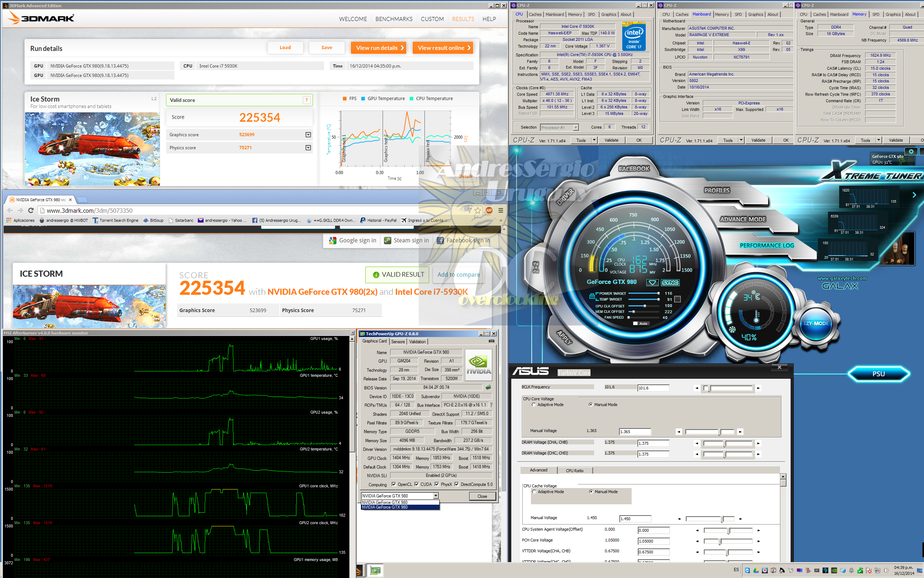Select Manual Mode for CPU Cache Voltage
The height and width of the screenshot is (578, 924).
(x=591, y=492)
